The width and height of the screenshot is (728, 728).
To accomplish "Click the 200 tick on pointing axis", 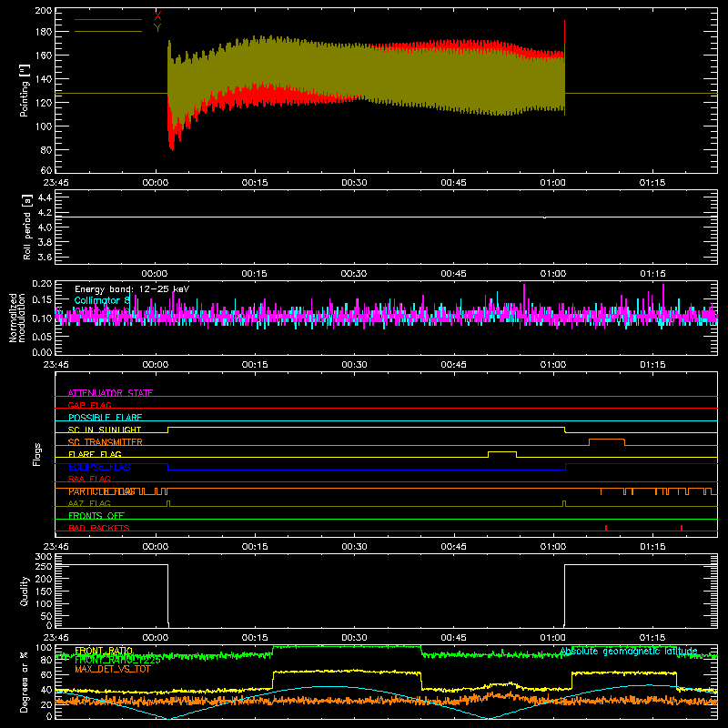I will [x=44, y=10].
